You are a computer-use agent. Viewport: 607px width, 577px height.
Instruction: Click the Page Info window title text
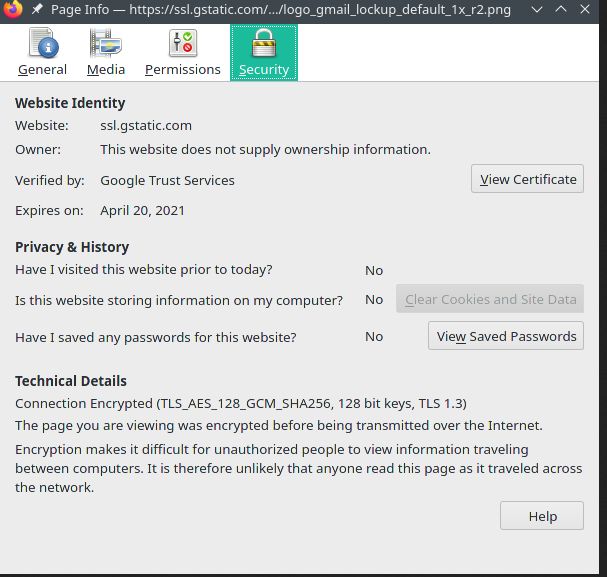pos(281,9)
